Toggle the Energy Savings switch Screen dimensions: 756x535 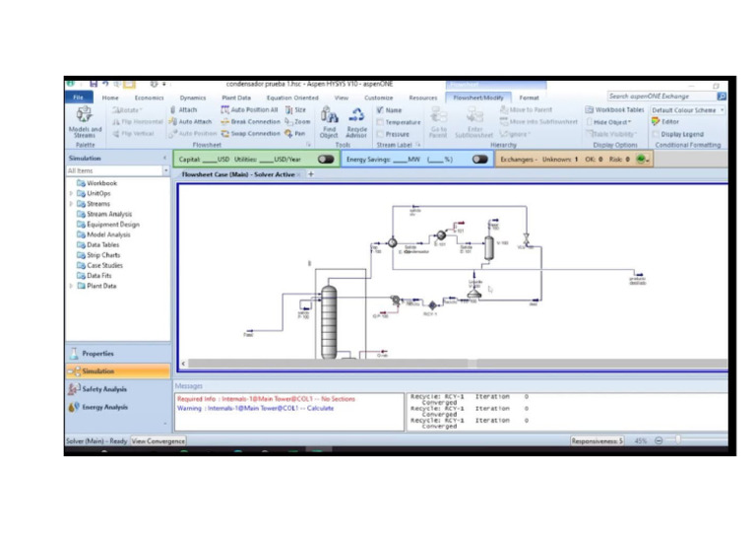tap(479, 160)
